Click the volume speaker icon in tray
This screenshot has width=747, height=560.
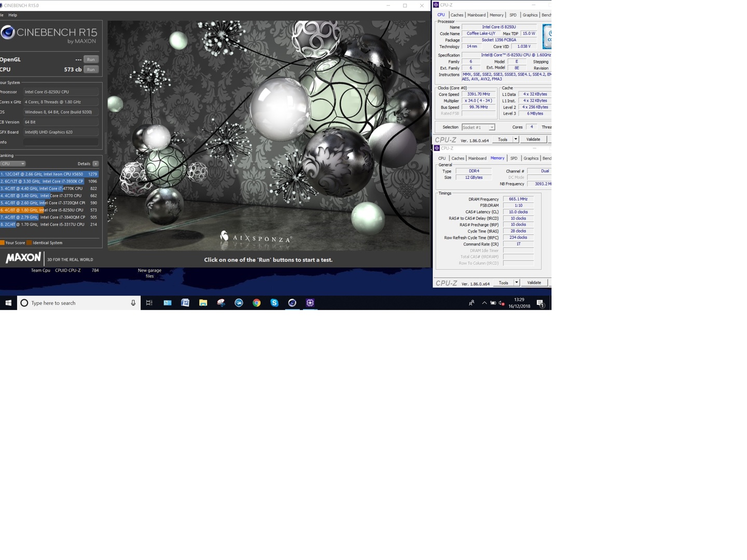pos(502,303)
